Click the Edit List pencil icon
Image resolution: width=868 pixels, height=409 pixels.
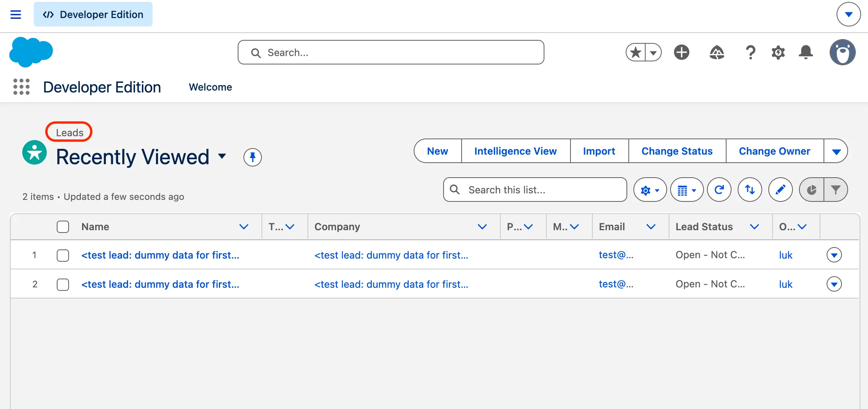(781, 190)
